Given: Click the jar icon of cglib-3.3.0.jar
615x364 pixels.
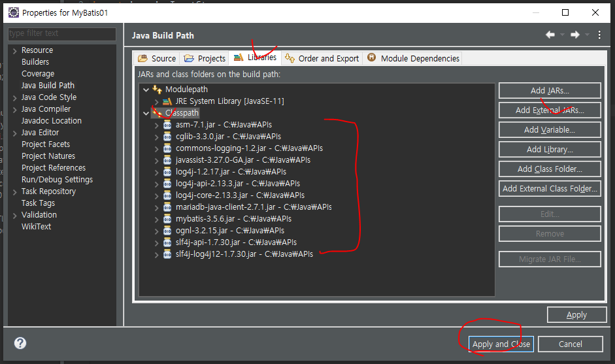Looking at the screenshot, I should coord(167,137).
